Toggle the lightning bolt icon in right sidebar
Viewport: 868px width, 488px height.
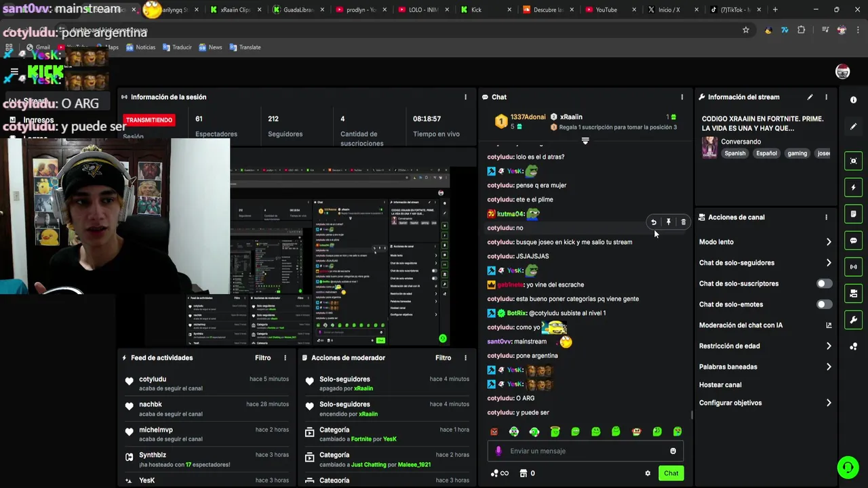pyautogui.click(x=853, y=187)
